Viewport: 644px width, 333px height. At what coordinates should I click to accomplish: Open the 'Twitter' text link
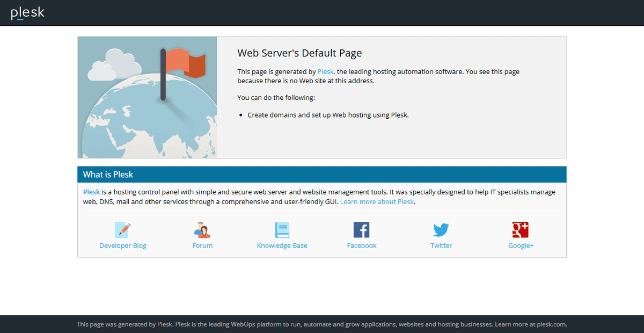click(x=441, y=245)
